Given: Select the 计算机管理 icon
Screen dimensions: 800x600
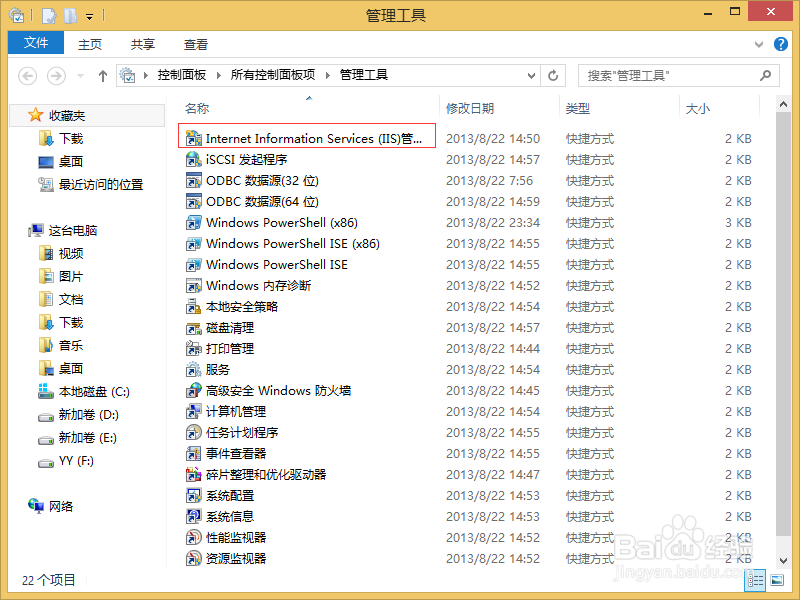Looking at the screenshot, I should click(x=193, y=411).
